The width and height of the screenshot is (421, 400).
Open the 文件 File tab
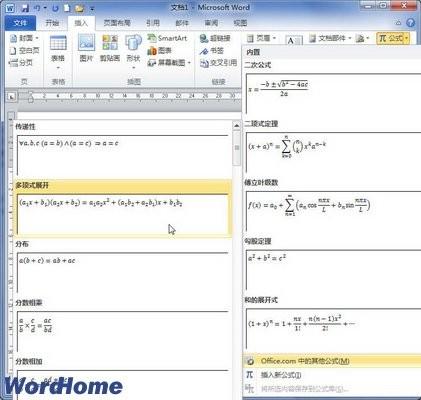click(20, 23)
